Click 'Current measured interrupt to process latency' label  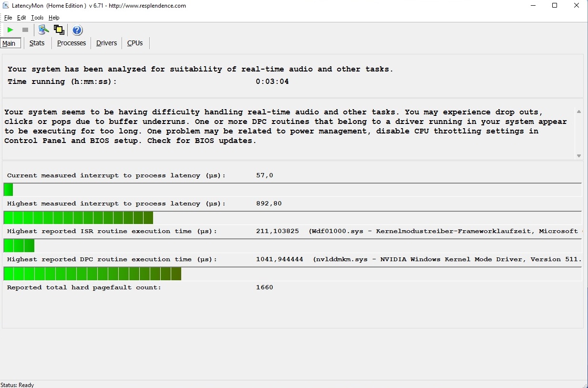click(116, 175)
